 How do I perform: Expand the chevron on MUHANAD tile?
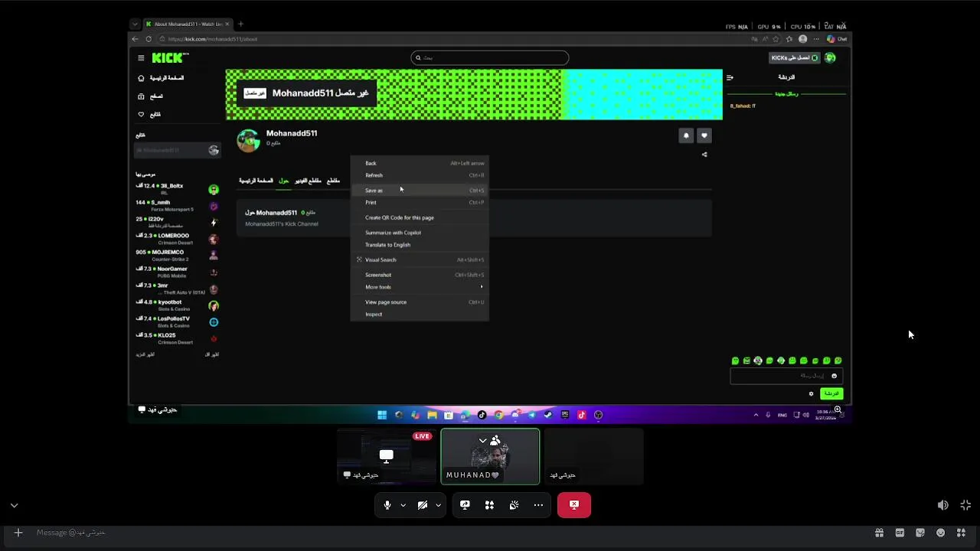[482, 441]
